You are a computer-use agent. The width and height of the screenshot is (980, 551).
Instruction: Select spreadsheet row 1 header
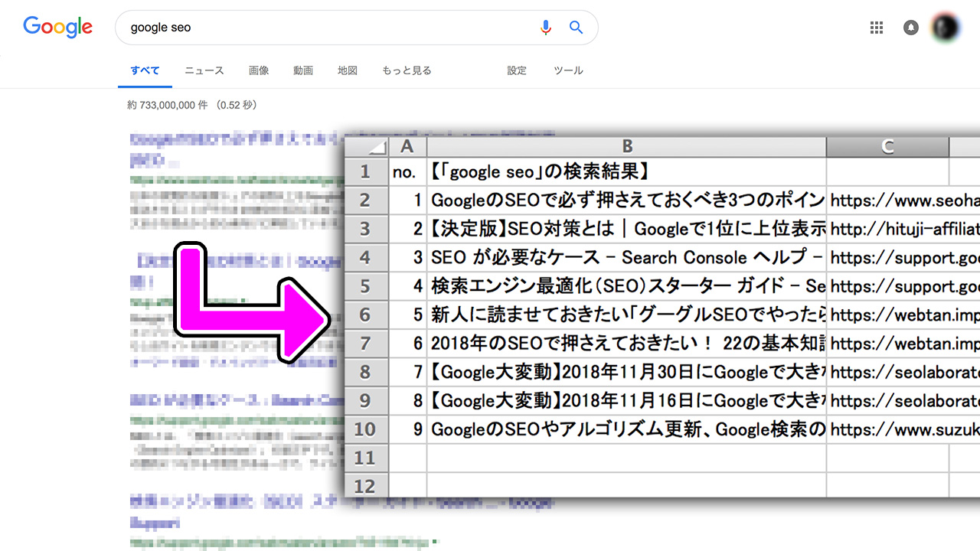pyautogui.click(x=367, y=171)
